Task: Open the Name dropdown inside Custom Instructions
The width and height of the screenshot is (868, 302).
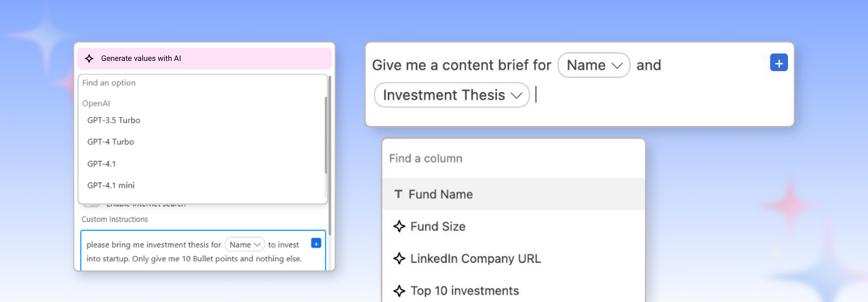Action: click(245, 244)
